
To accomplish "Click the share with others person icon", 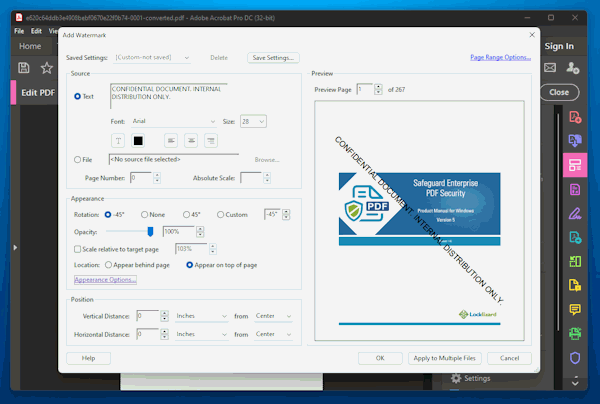I will (573, 68).
